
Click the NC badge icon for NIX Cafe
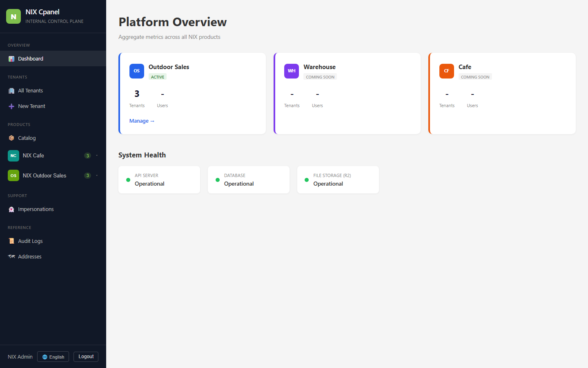coord(13,156)
